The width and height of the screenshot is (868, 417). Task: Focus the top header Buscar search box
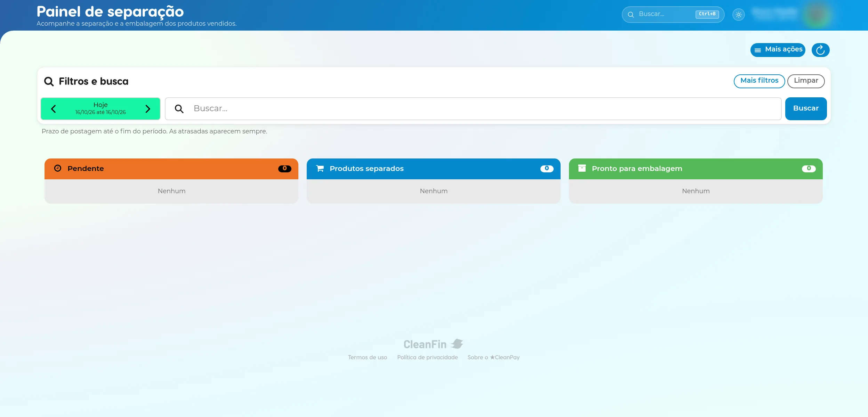673,15
